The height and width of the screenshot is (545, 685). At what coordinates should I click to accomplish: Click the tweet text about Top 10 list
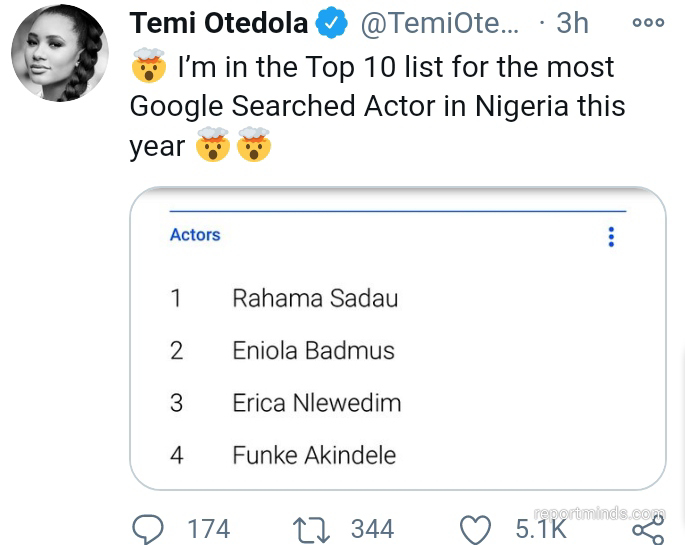[x=378, y=106]
